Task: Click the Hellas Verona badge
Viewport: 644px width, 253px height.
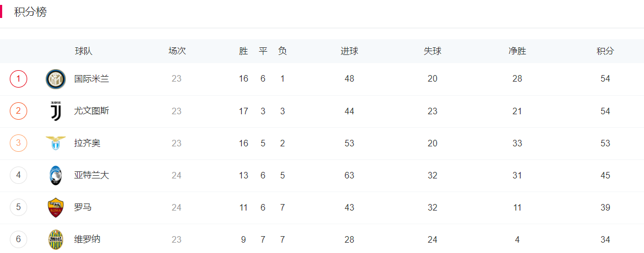Action: click(x=55, y=240)
